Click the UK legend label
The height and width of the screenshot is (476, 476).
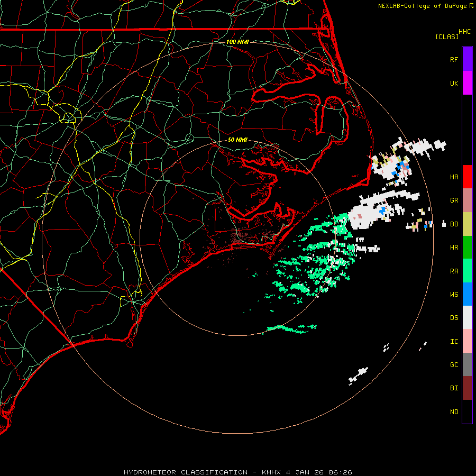pos(454,83)
